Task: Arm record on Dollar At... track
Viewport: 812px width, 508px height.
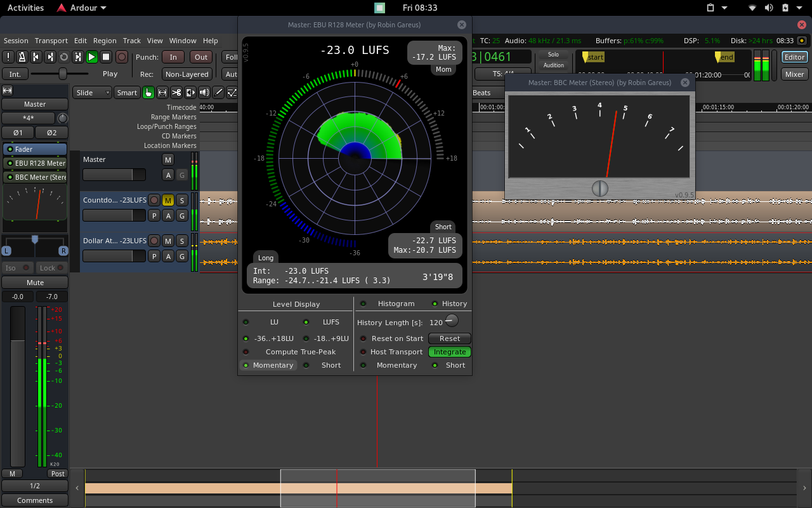Action: 154,241
